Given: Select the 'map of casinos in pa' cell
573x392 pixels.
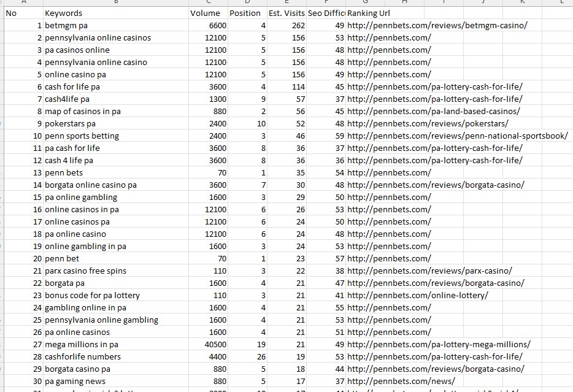Looking at the screenshot, I should (116, 112).
